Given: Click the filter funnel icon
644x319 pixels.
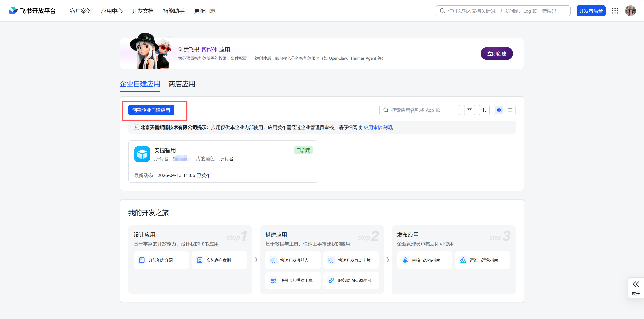Looking at the screenshot, I should tap(469, 110).
